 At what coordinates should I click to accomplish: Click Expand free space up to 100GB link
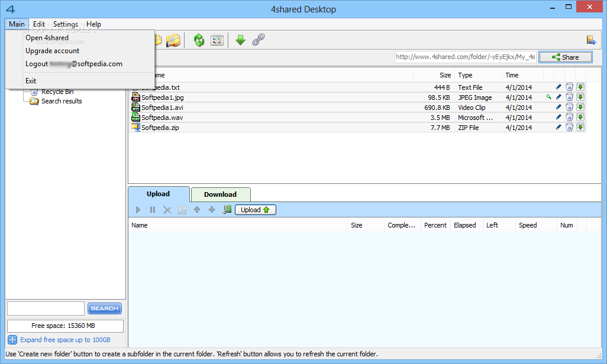(x=65, y=340)
